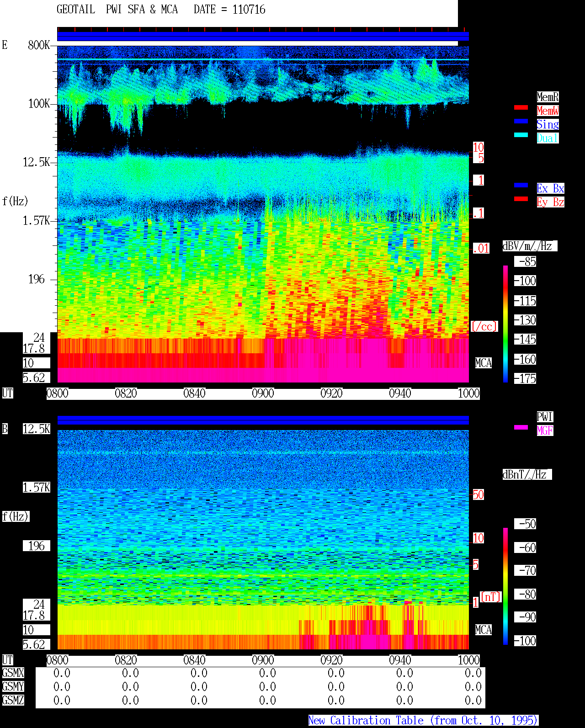
Task: Click the GSMZ row label
Action: click(x=13, y=700)
